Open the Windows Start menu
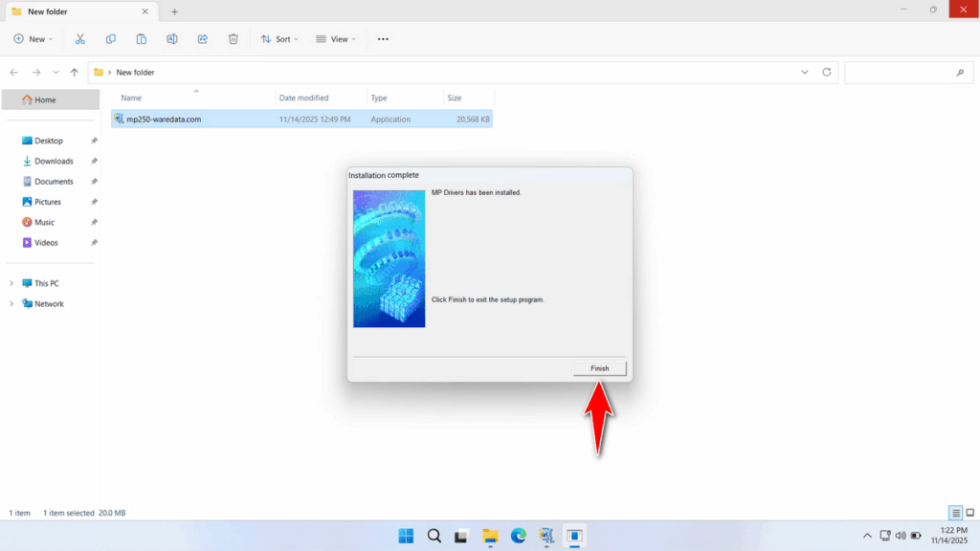980x551 pixels. click(405, 536)
